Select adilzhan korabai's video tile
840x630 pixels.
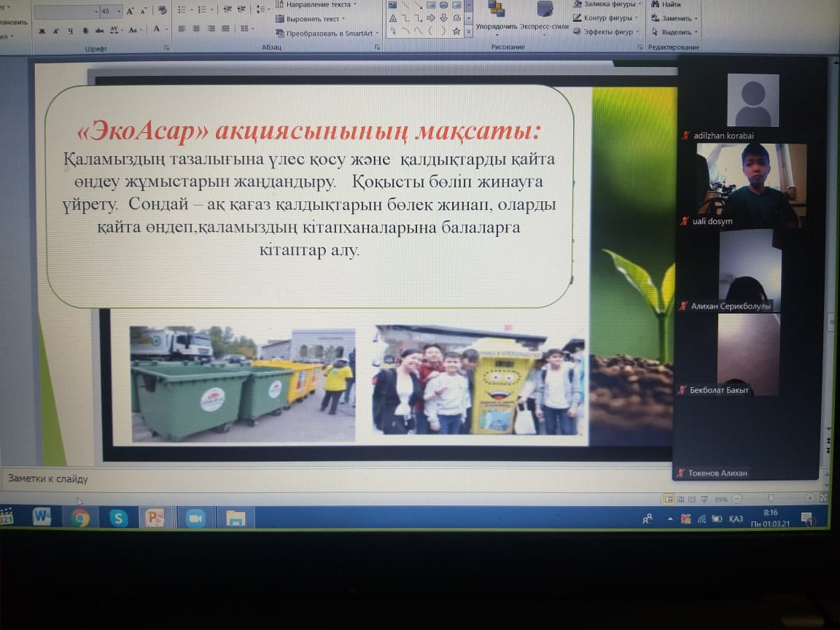coord(752,100)
